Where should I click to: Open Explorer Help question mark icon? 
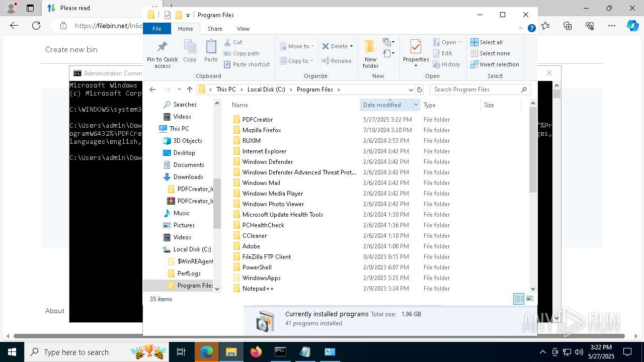[531, 29]
